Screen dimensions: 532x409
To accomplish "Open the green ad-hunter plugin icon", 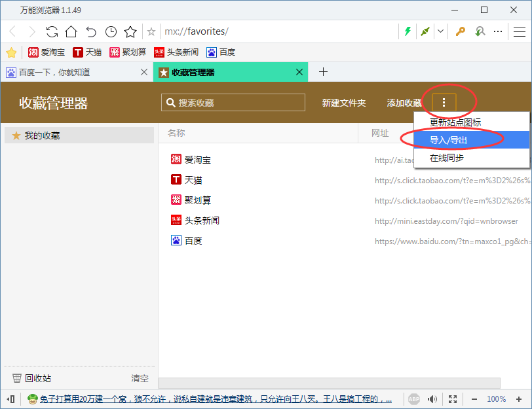I will [425, 31].
